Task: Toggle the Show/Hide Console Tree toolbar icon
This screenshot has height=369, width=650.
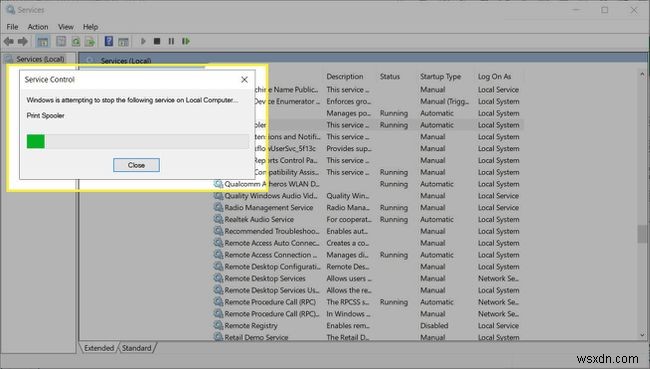Action: [43, 41]
